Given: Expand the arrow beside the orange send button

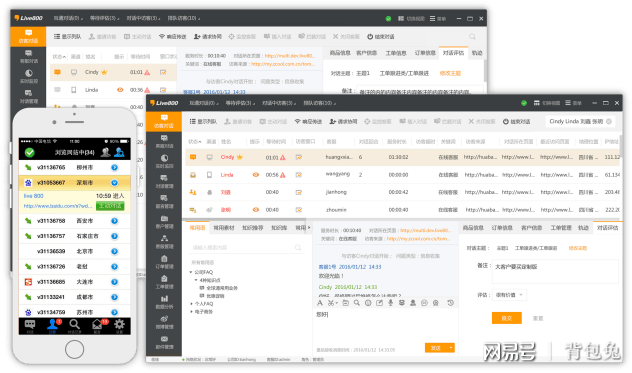Looking at the screenshot, I should pyautogui.click(x=451, y=348).
